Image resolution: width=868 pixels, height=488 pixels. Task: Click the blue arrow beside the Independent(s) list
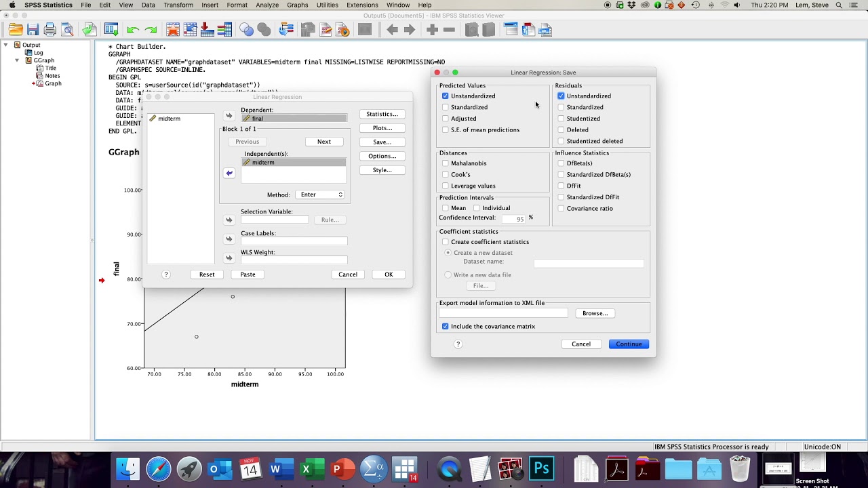[x=229, y=174]
